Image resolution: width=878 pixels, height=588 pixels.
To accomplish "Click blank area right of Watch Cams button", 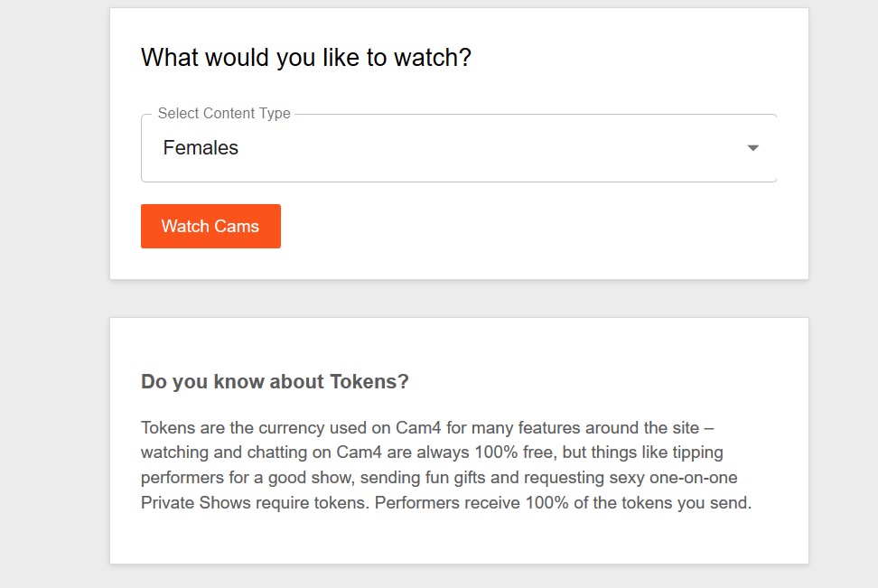I will point(532,226).
